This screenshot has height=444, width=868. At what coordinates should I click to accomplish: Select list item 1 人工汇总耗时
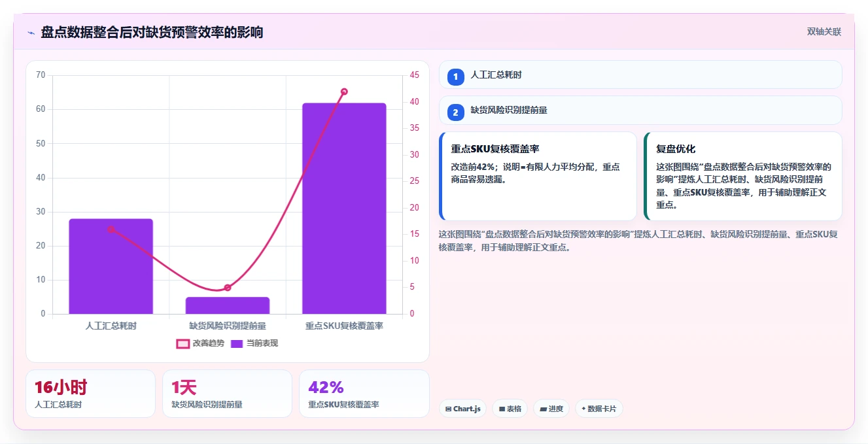(x=640, y=75)
